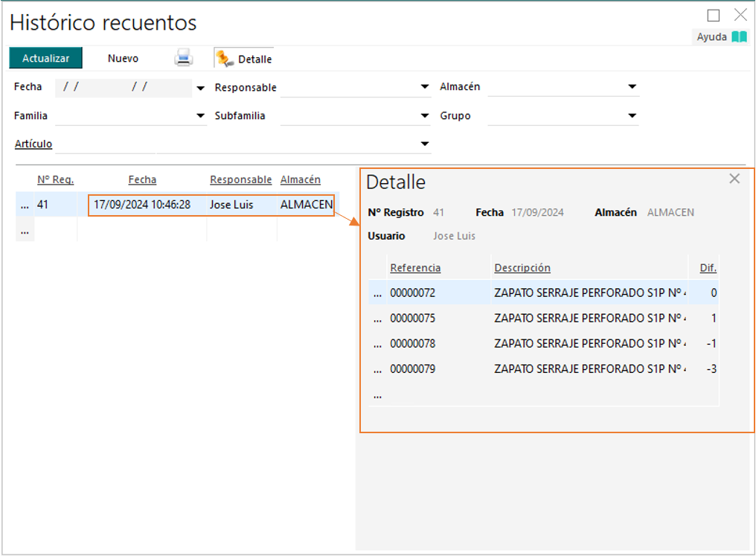Image resolution: width=756 pixels, height=559 pixels.
Task: Click the Nuevo button
Action: (x=123, y=58)
